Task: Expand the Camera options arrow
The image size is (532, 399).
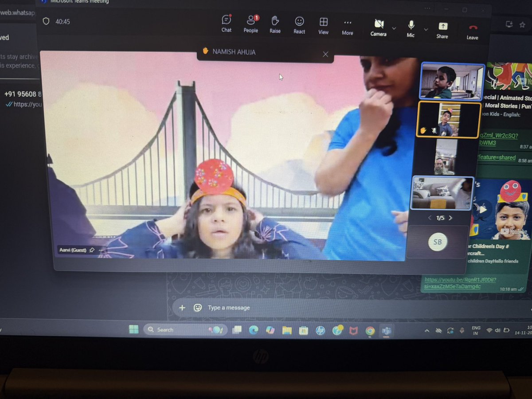Action: (x=394, y=28)
